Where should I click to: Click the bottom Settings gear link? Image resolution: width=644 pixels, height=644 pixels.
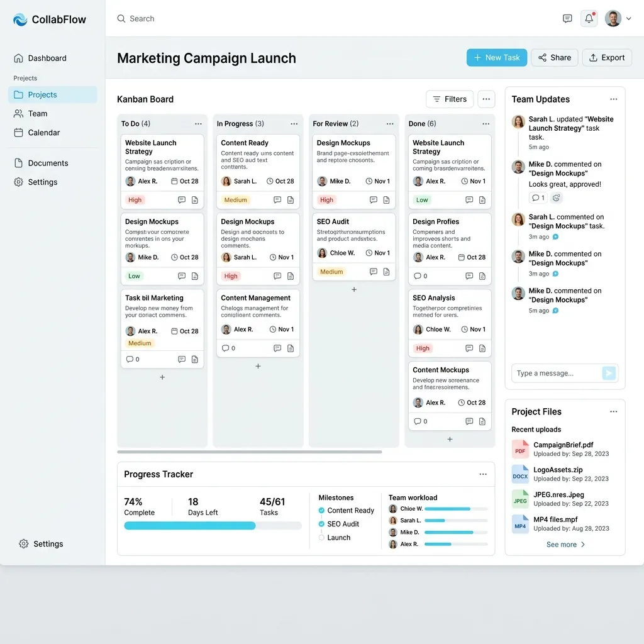pos(41,544)
